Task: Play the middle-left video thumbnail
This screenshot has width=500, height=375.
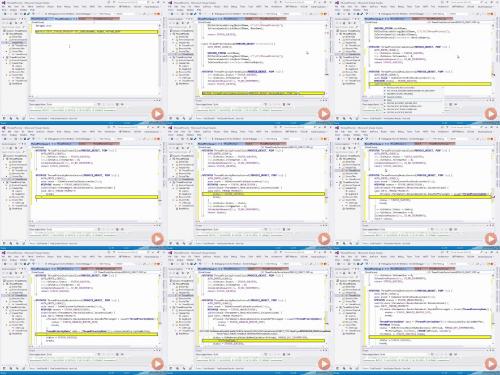Action: [157, 239]
